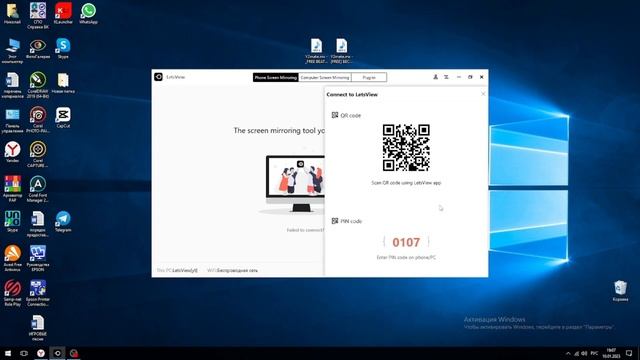Select the ФотоГалерея desktop shortcut

[38, 49]
